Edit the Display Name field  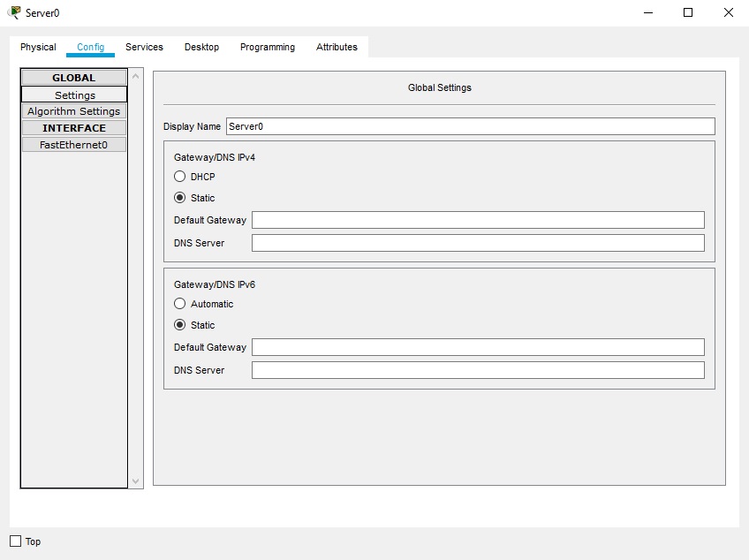471,126
